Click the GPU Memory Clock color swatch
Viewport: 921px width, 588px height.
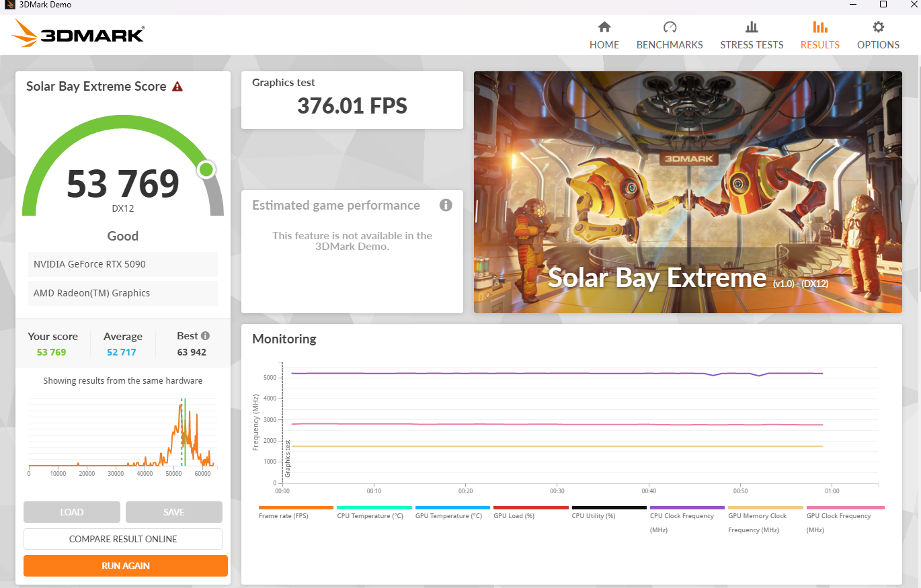coord(766,508)
